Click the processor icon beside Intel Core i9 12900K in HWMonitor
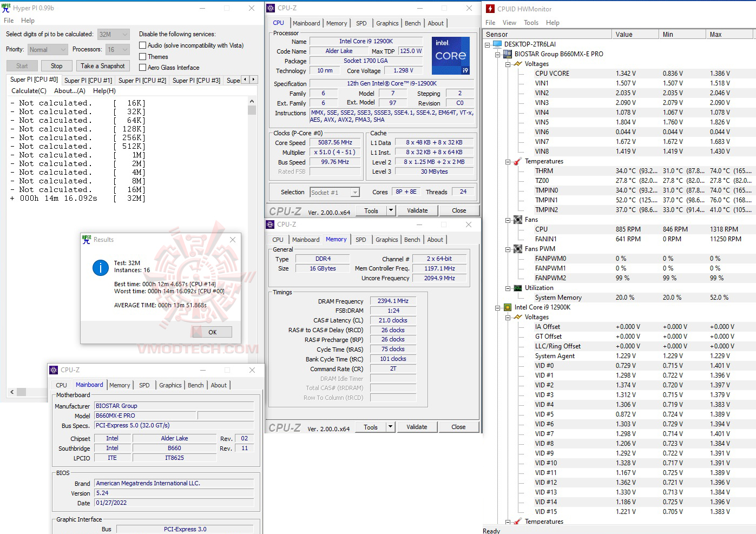 tap(508, 307)
